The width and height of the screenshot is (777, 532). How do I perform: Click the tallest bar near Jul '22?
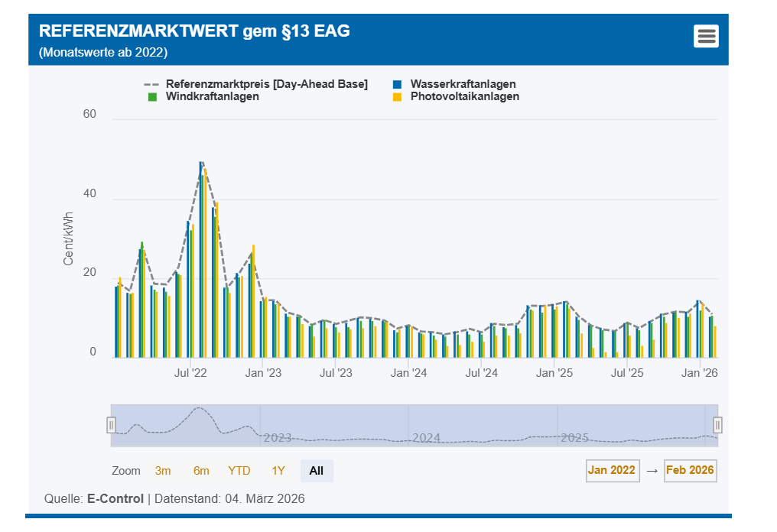(200, 260)
